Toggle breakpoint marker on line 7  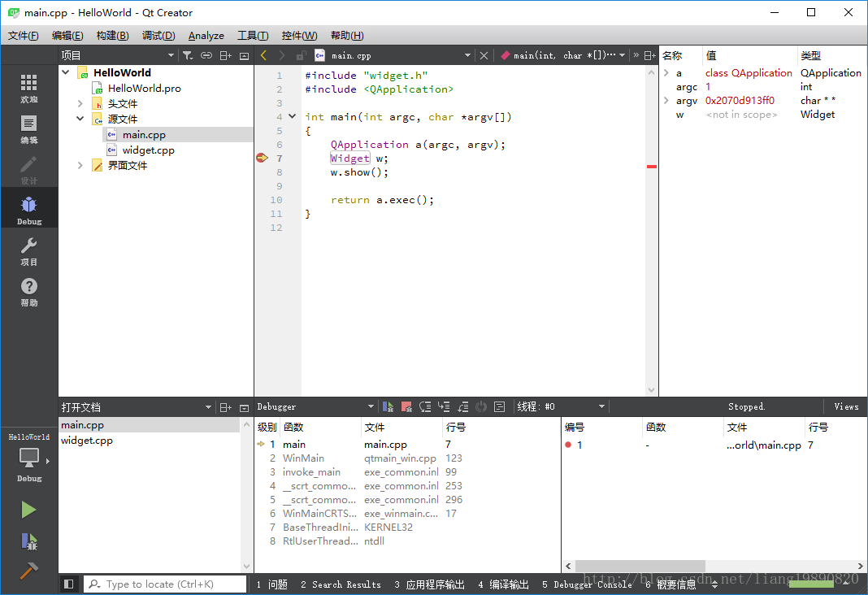pos(262,159)
